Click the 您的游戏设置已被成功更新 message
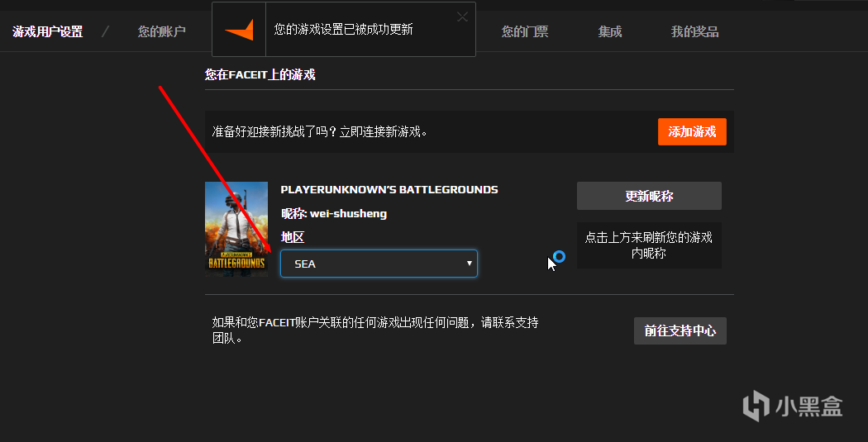868x442 pixels. [x=343, y=30]
